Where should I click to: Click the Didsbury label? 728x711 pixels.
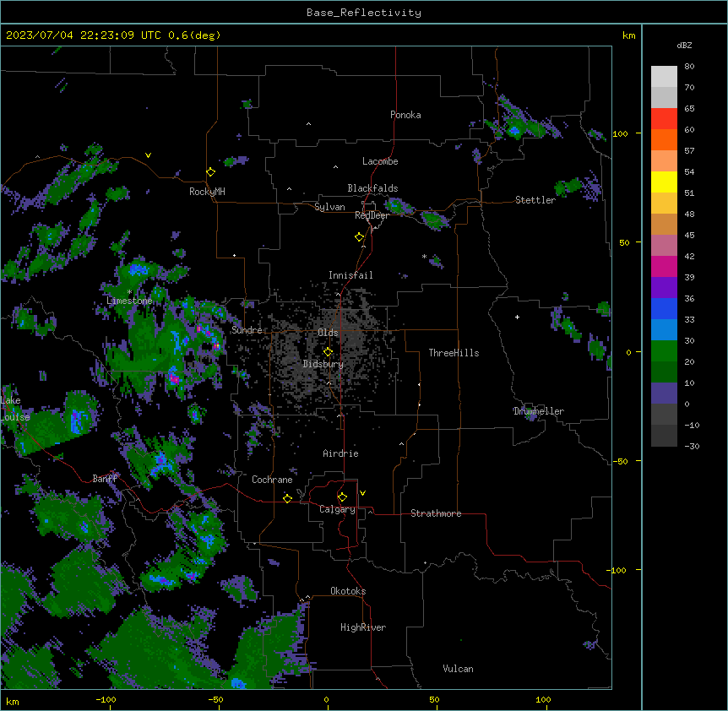[x=323, y=364]
